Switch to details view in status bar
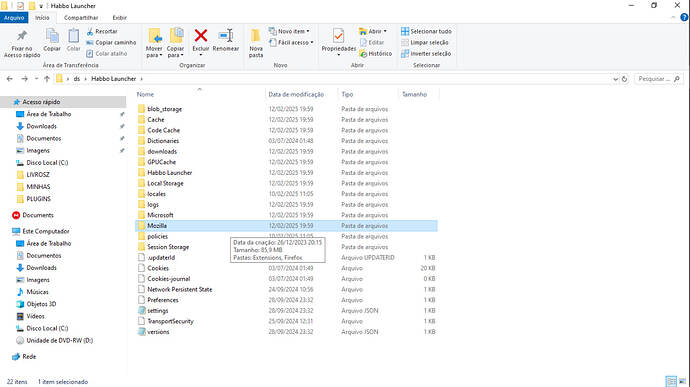690x387 pixels. coord(671,381)
